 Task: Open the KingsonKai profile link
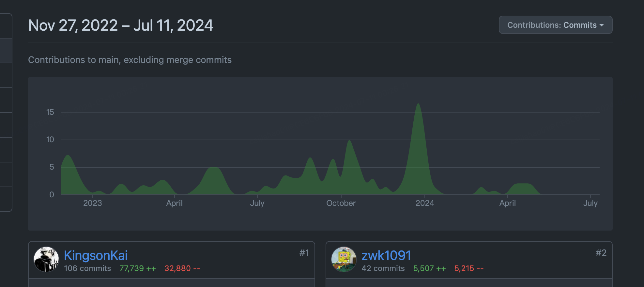pyautogui.click(x=96, y=255)
